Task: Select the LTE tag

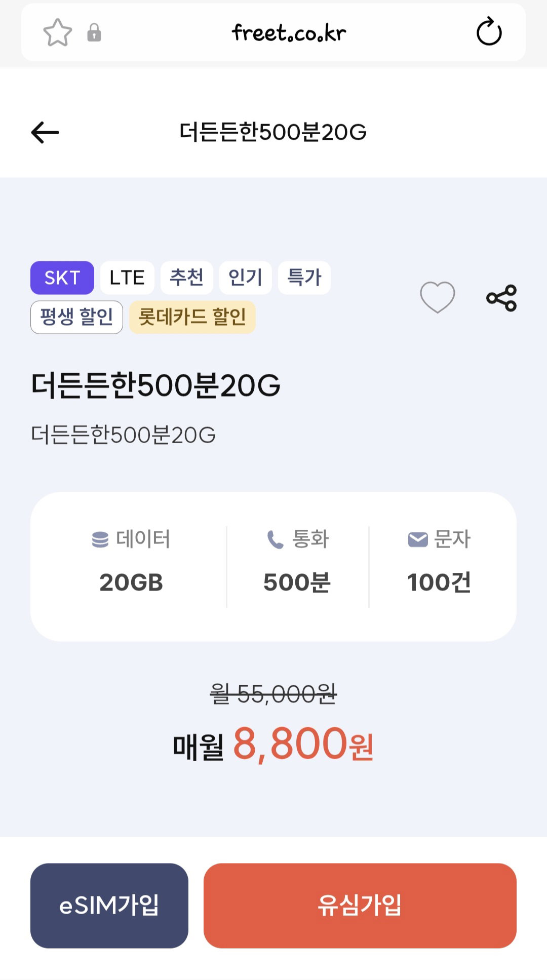Action: [127, 278]
